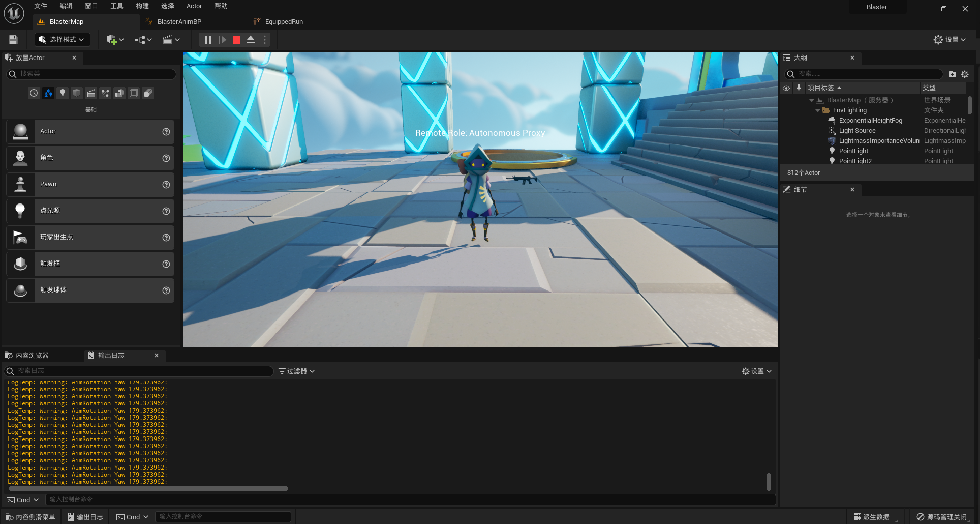980x524 pixels.
Task: Close the 大纲 outliner panel
Action: pyautogui.click(x=852, y=58)
